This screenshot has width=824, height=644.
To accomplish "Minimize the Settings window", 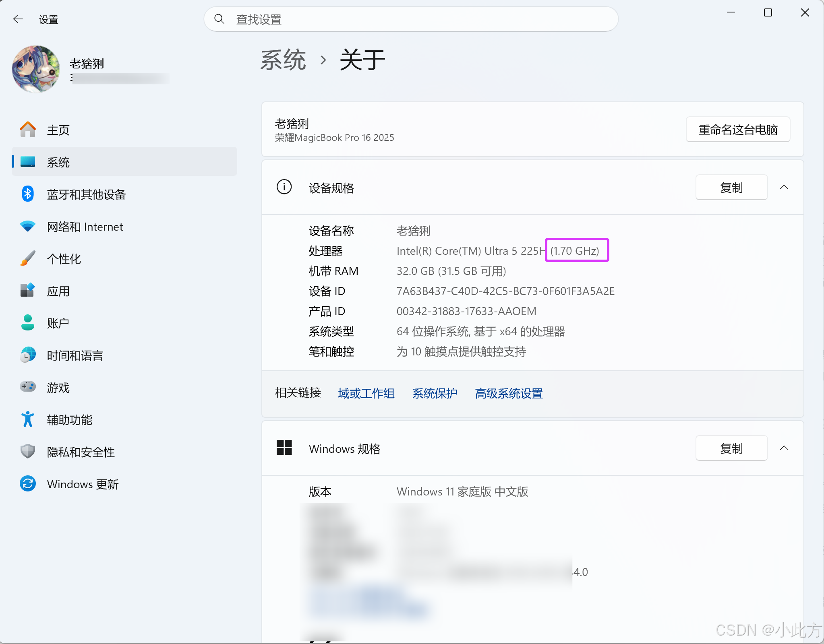I will click(731, 12).
